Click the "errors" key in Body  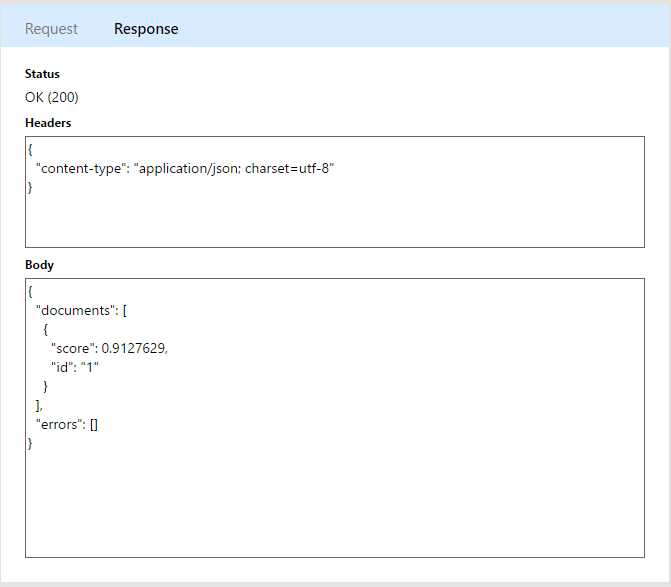[59, 424]
